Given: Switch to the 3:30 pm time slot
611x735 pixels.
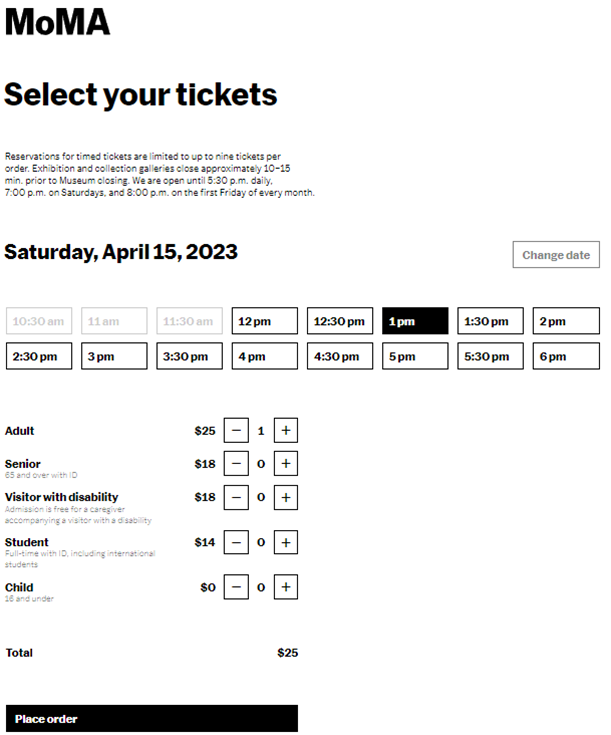Looking at the screenshot, I should pyautogui.click(x=190, y=356).
